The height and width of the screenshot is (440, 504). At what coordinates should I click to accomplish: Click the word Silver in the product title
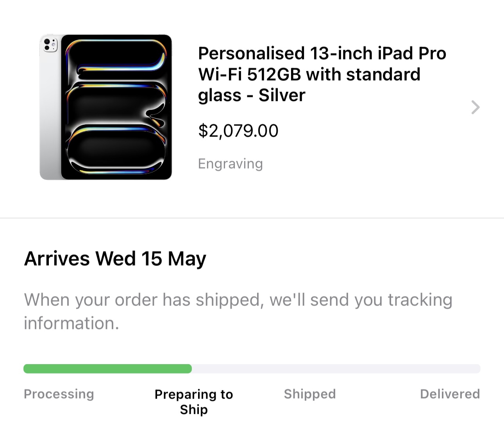282,95
